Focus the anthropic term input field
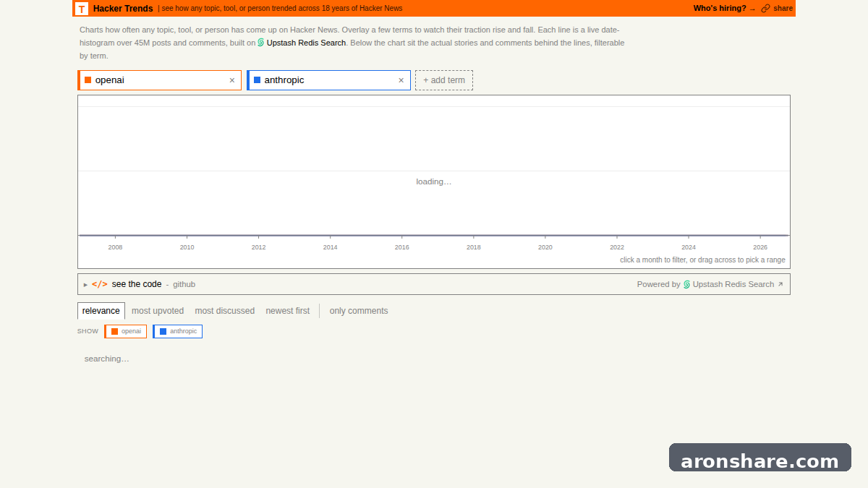This screenshot has width=868, height=488. pyautogui.click(x=328, y=80)
